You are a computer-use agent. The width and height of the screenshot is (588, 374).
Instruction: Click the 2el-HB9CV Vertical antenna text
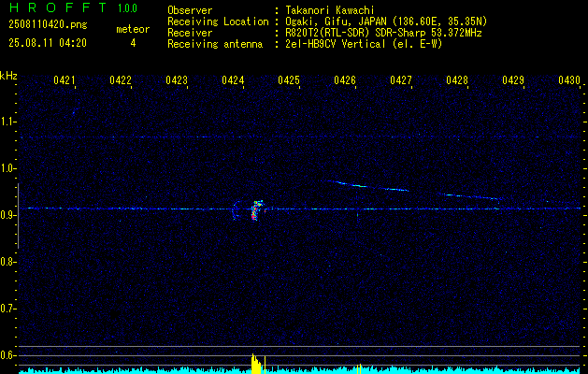[x=365, y=44]
